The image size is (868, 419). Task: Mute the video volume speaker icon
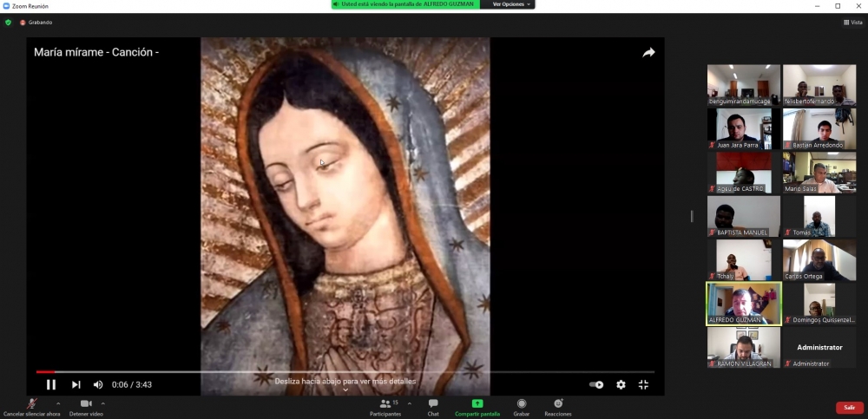pyautogui.click(x=98, y=384)
